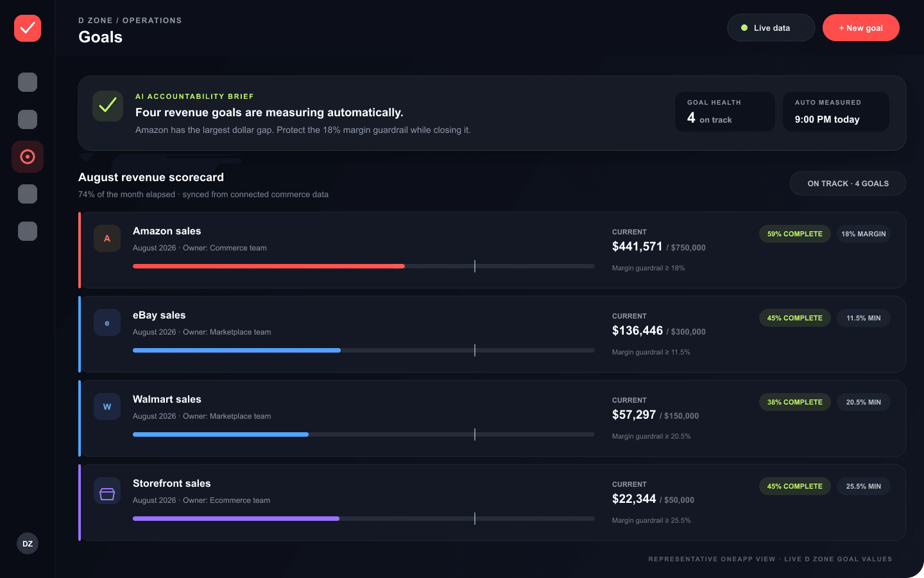Open the Goal Health on track card
This screenshot has width=924, height=578.
pyautogui.click(x=725, y=112)
